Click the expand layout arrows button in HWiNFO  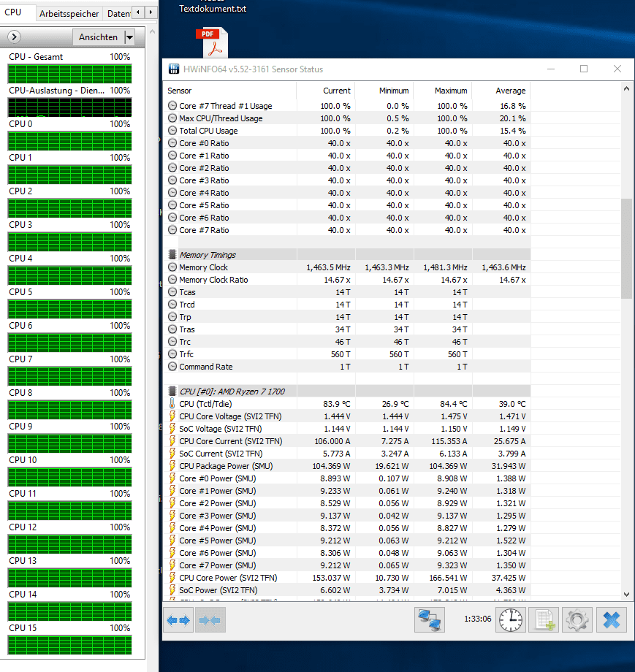[178, 619]
